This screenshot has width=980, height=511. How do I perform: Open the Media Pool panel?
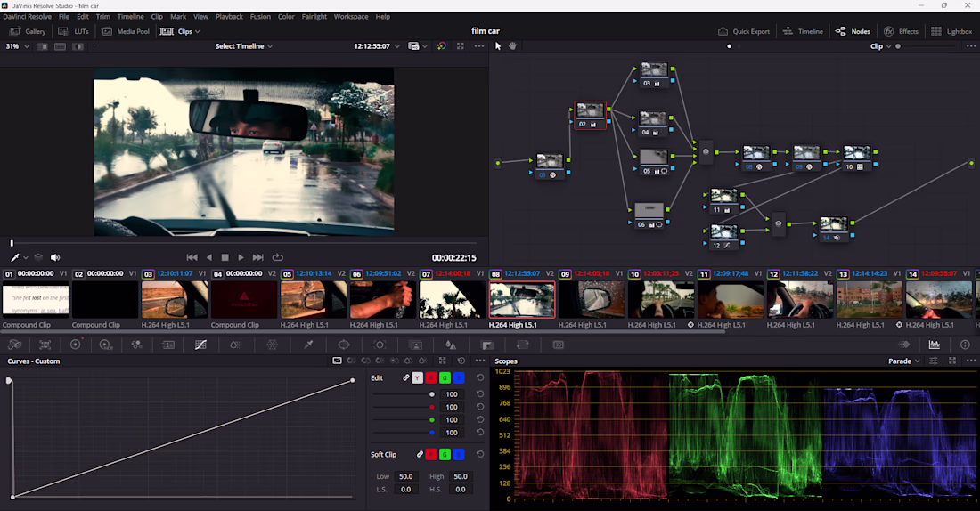tap(126, 31)
